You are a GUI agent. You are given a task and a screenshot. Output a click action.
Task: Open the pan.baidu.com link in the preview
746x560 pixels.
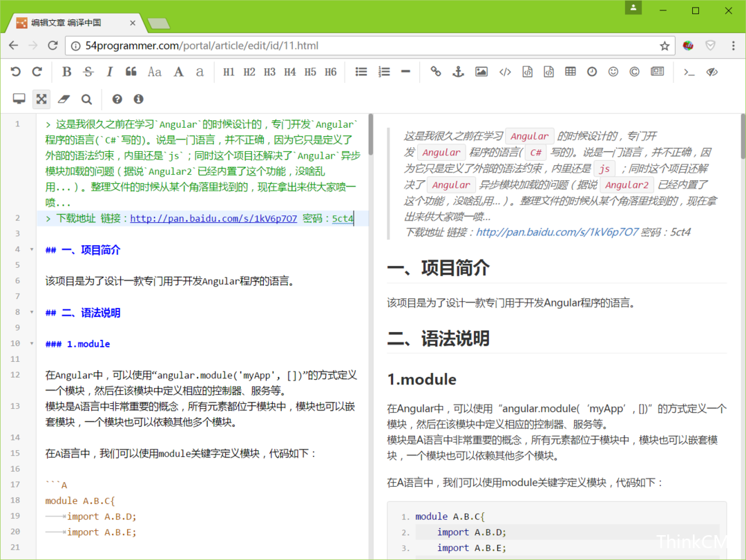557,232
